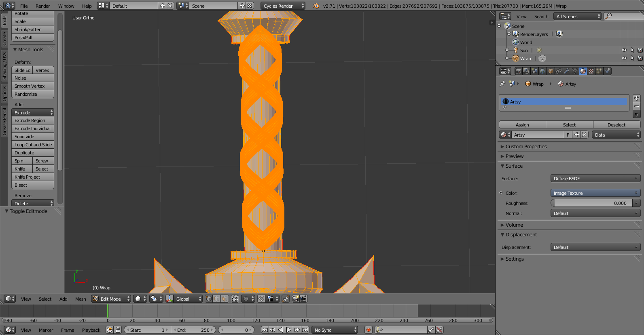Open the Render menu
Image resolution: width=644 pixels, height=335 pixels.
coord(42,6)
